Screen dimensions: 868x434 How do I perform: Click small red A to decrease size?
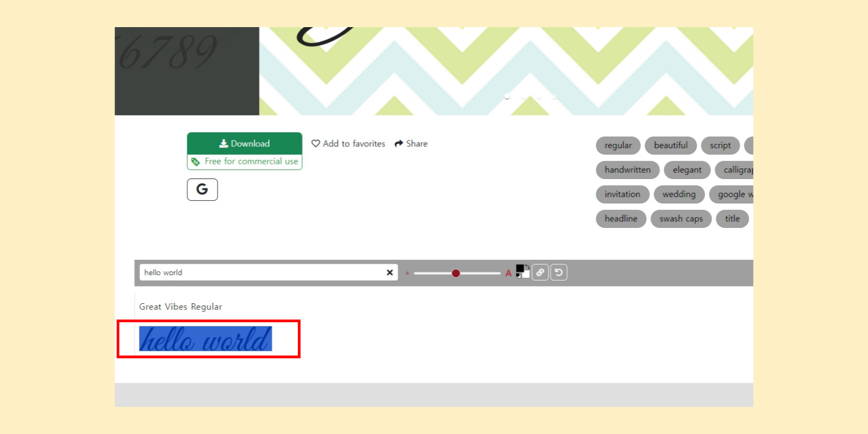[407, 273]
